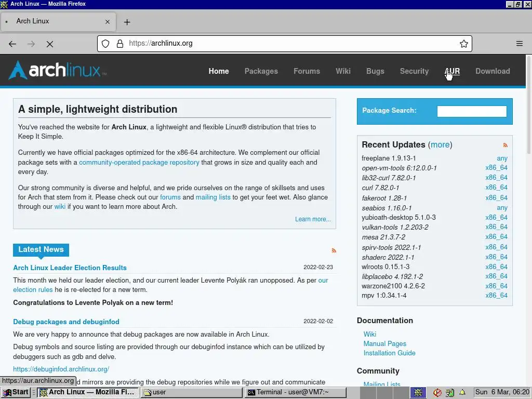The image size is (532, 399).
Task: Open the Firefox hamburger menu
Action: [x=520, y=44]
